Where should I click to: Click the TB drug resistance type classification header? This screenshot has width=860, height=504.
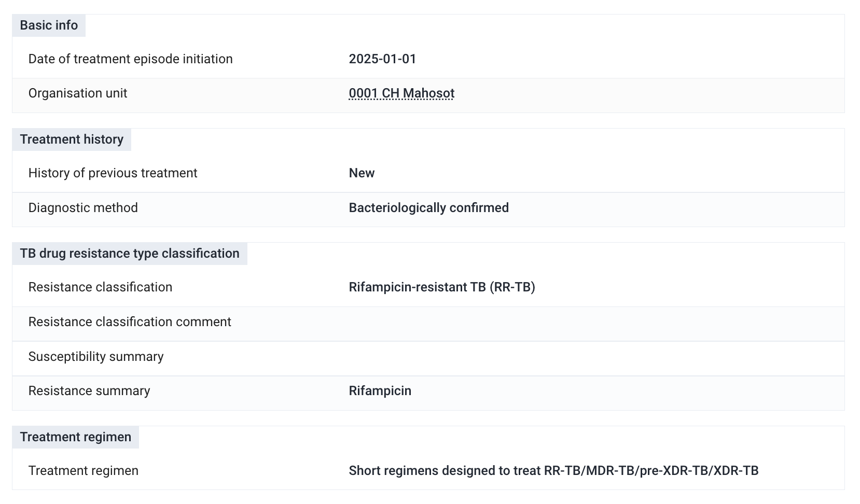pyautogui.click(x=130, y=254)
